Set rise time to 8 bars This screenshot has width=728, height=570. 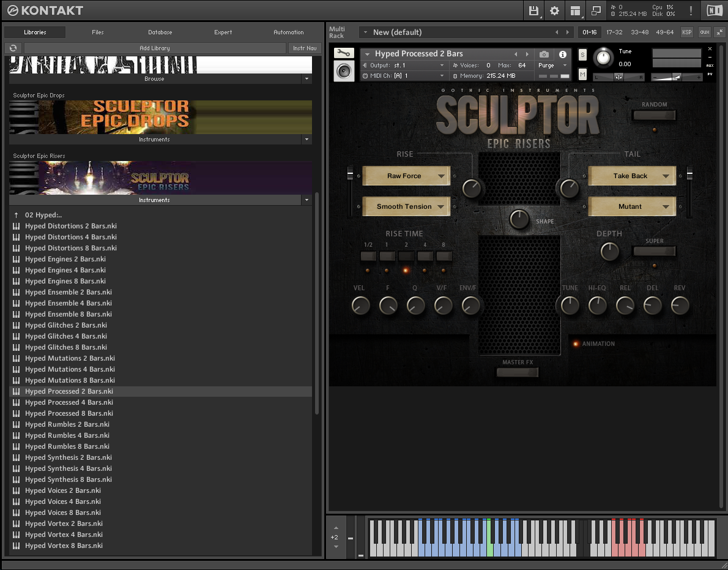(444, 256)
